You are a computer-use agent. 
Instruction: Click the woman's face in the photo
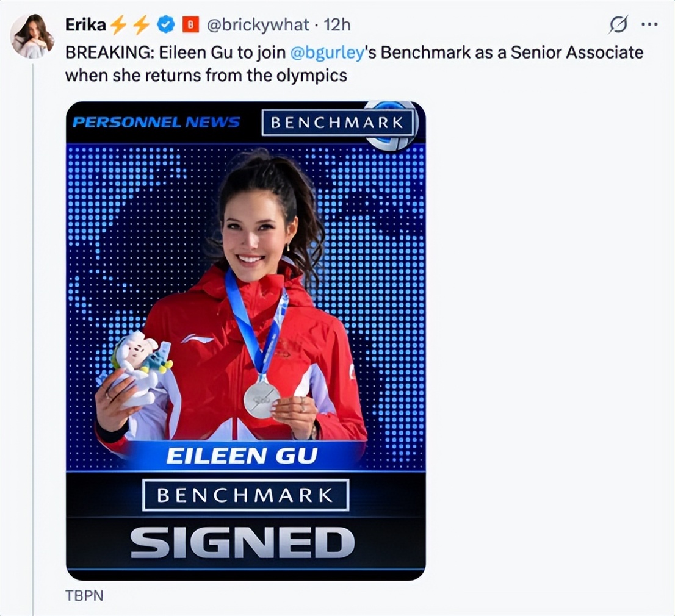[255, 235]
